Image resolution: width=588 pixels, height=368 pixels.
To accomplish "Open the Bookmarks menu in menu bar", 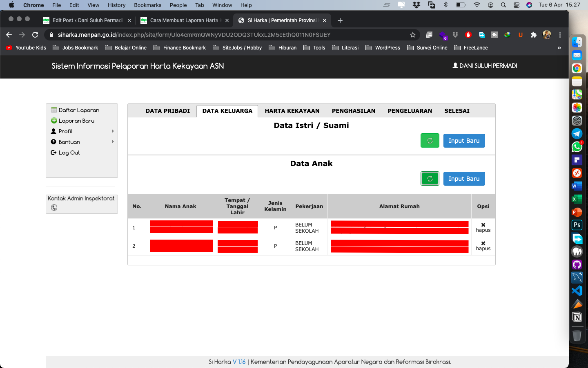I will tap(147, 5).
